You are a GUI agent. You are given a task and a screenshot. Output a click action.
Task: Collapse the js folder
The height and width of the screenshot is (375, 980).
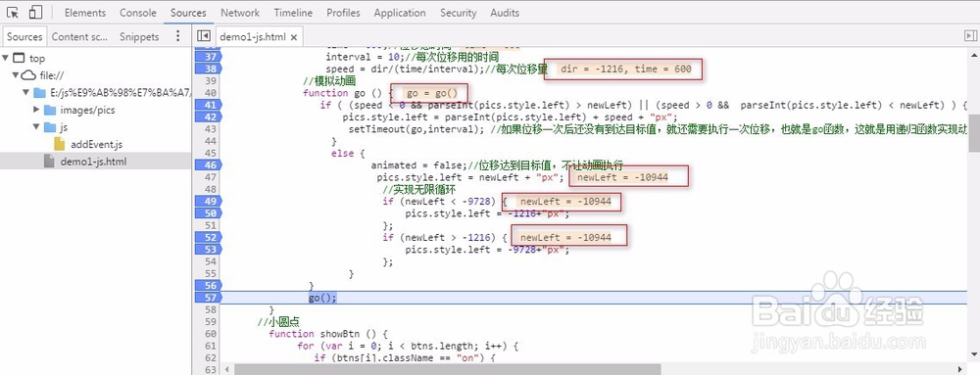[36, 127]
